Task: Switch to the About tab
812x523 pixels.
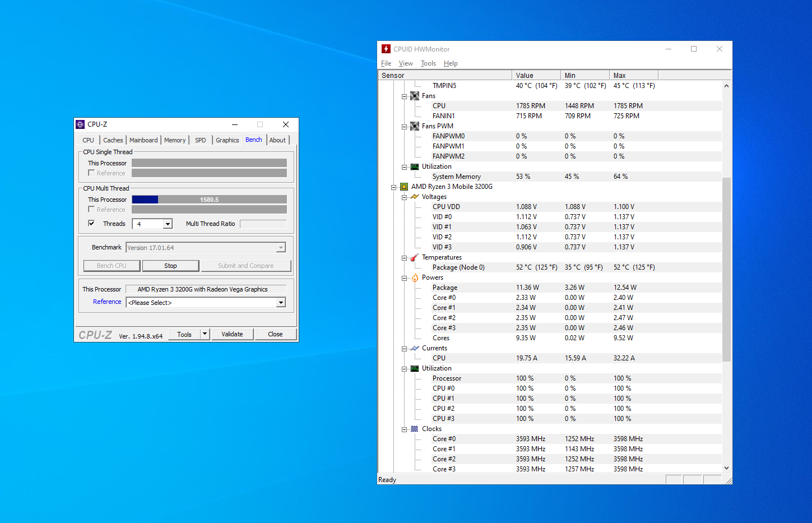Action: 277,140
